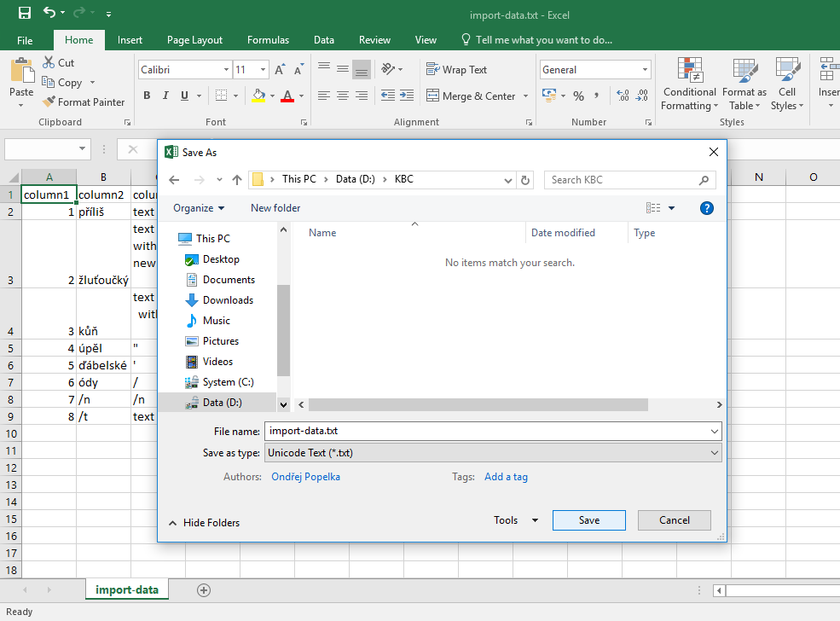Click the Copy command in Clipboard group
The width and height of the screenshot is (840, 621).
tap(70, 83)
